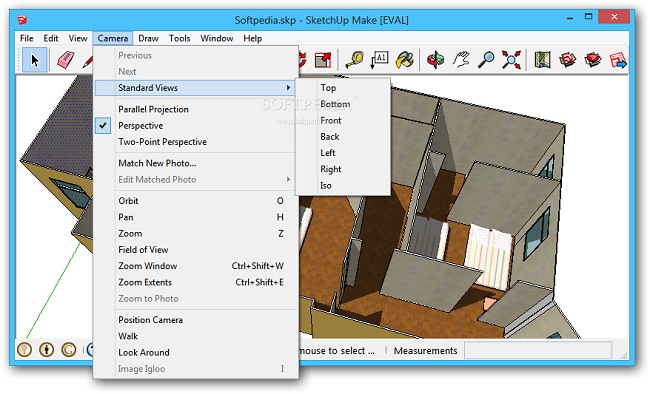Select Zoom in Camera menu
Viewport: 650px width, 394px height.
[x=195, y=233]
